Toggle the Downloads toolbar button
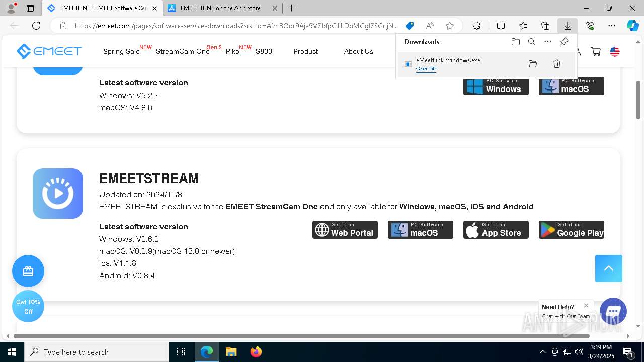 [x=568, y=26]
